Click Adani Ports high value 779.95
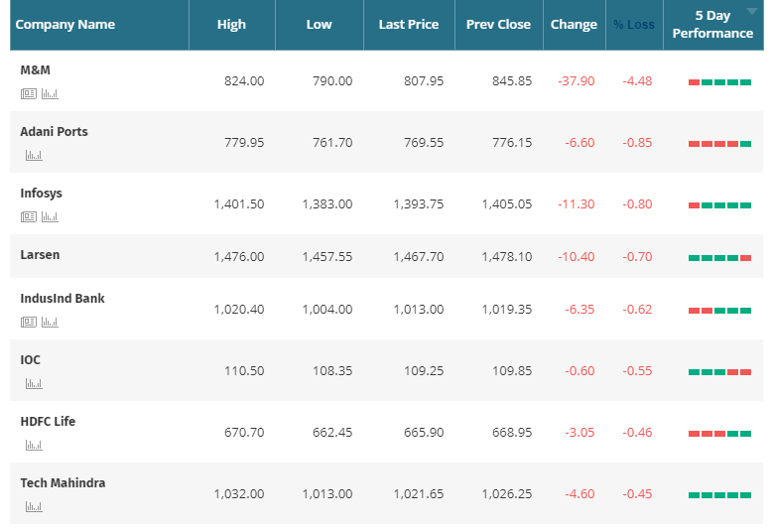Viewport: 773px width, 532px height. pyautogui.click(x=244, y=143)
